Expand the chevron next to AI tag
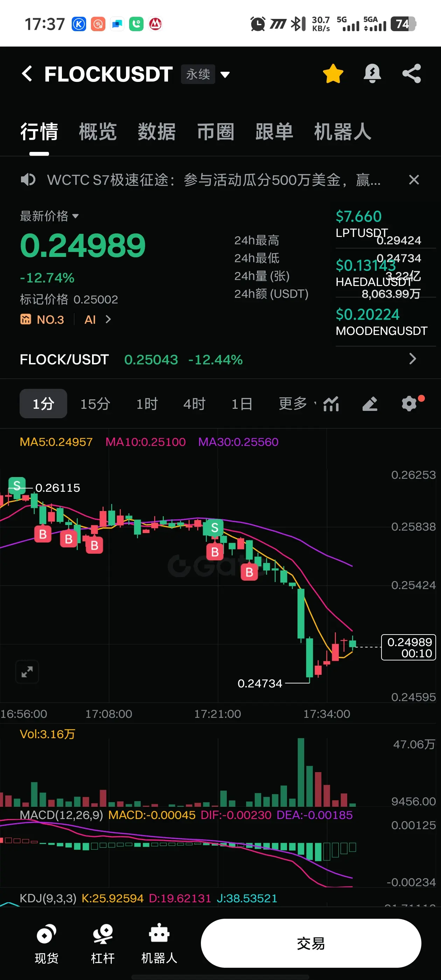The height and width of the screenshot is (980, 441). coord(108,320)
